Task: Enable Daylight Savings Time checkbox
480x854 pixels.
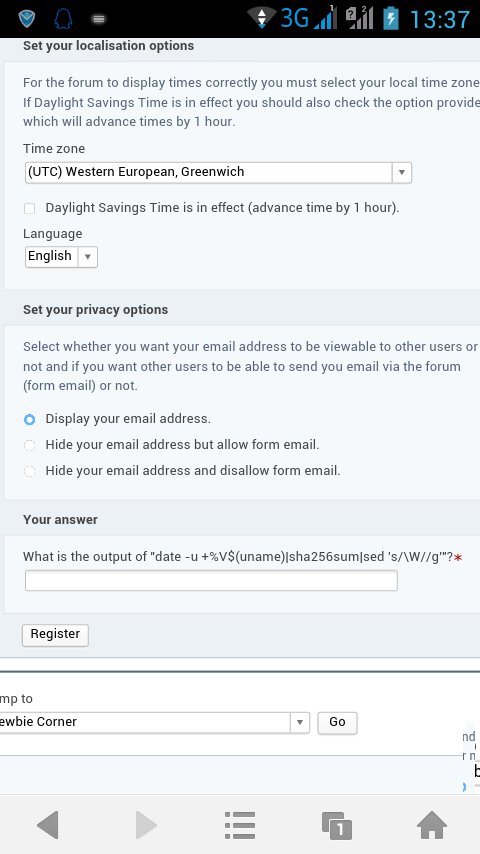Action: click(29, 208)
